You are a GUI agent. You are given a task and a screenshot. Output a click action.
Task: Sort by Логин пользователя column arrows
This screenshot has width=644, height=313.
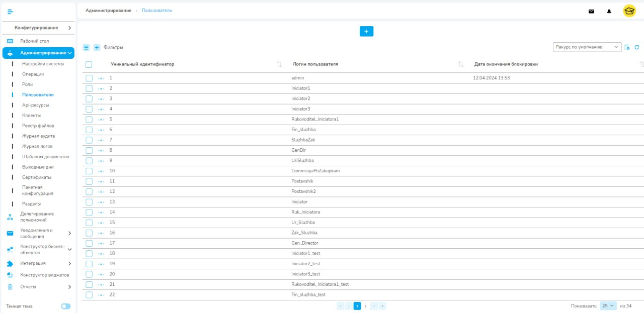click(x=460, y=64)
